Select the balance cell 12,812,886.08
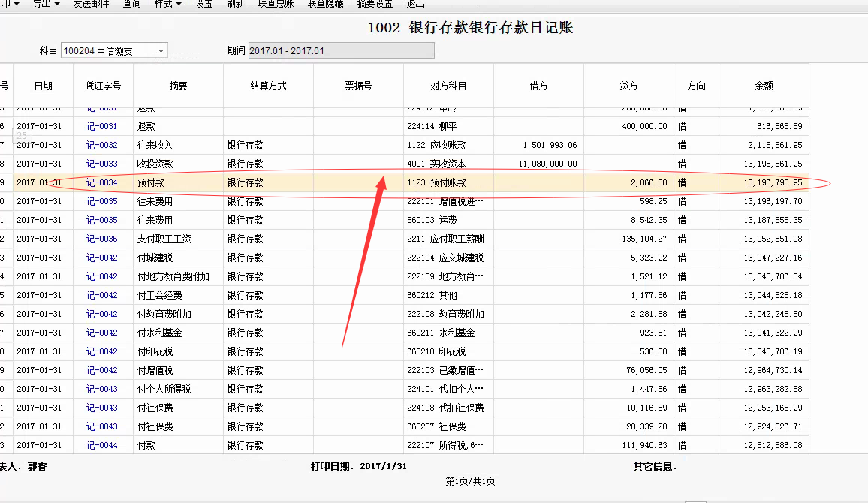The height and width of the screenshot is (503, 868). pyautogui.click(x=764, y=445)
